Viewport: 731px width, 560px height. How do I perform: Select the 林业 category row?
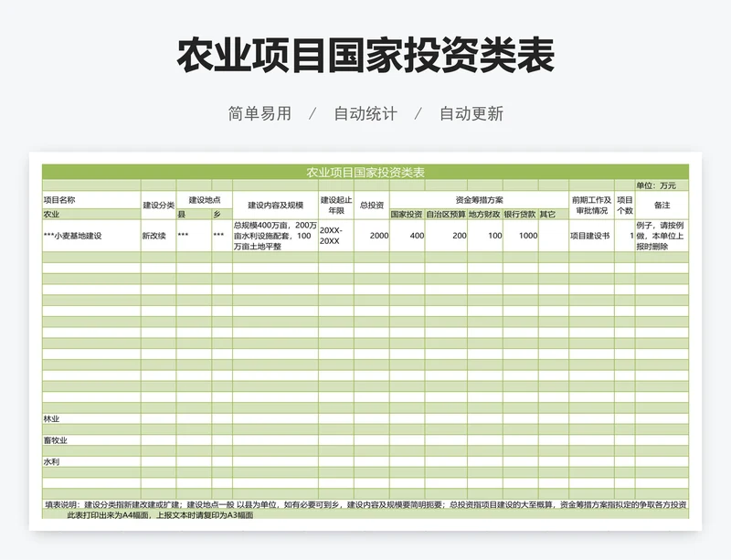pyautogui.click(x=365, y=418)
